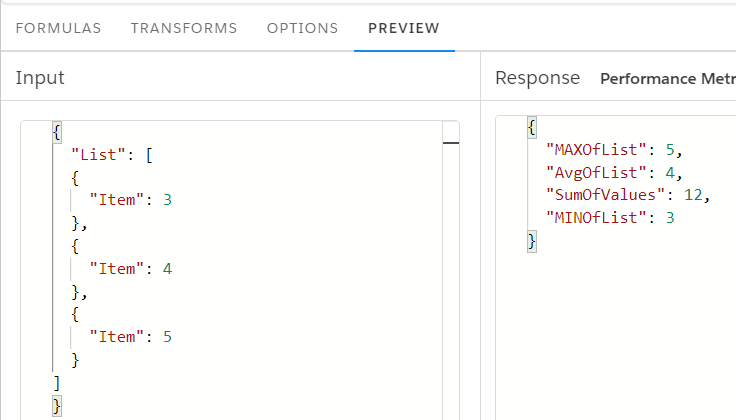Screen dimensions: 736x420
Task: Click the Item value 4 in input
Action: click(x=168, y=269)
